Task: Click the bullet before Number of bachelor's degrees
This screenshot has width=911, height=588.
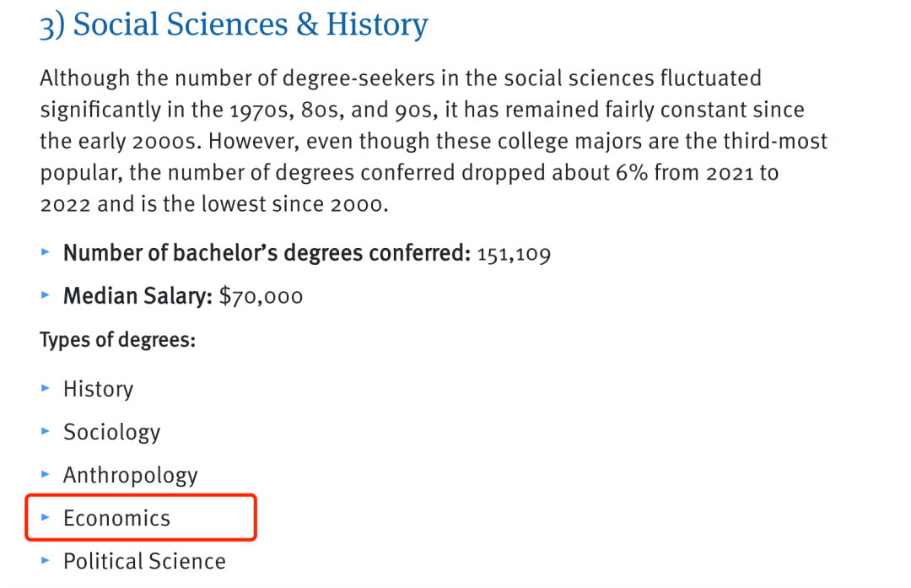Action: point(46,253)
